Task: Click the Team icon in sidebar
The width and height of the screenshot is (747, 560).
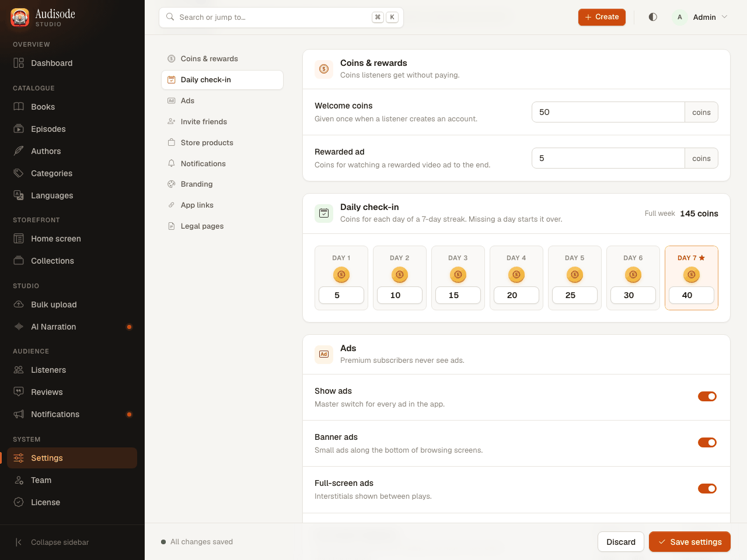Action: coord(19,480)
